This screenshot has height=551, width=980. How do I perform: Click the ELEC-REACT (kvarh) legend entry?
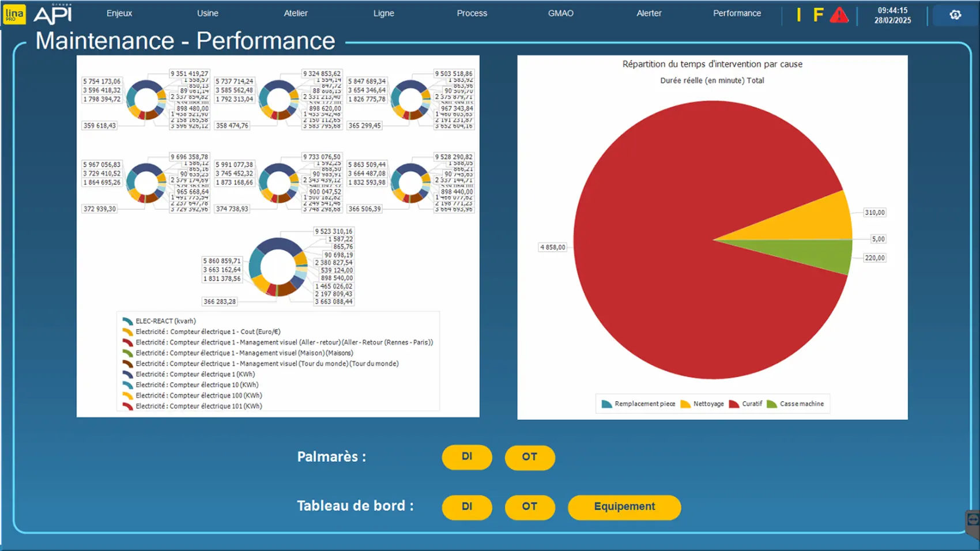pyautogui.click(x=165, y=321)
